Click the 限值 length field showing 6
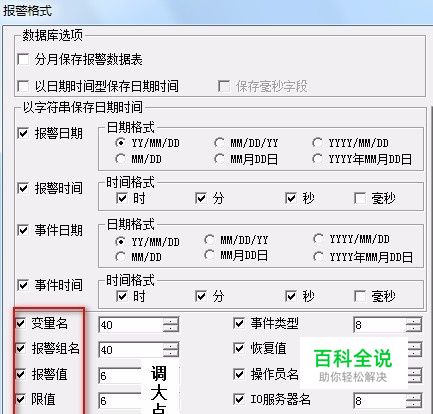433x414 pixels. click(x=120, y=401)
